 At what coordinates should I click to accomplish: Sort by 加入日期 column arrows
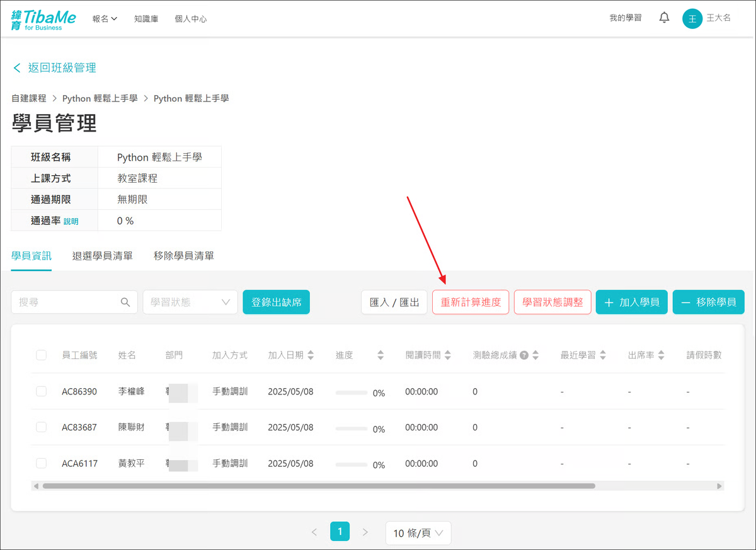pyautogui.click(x=311, y=355)
